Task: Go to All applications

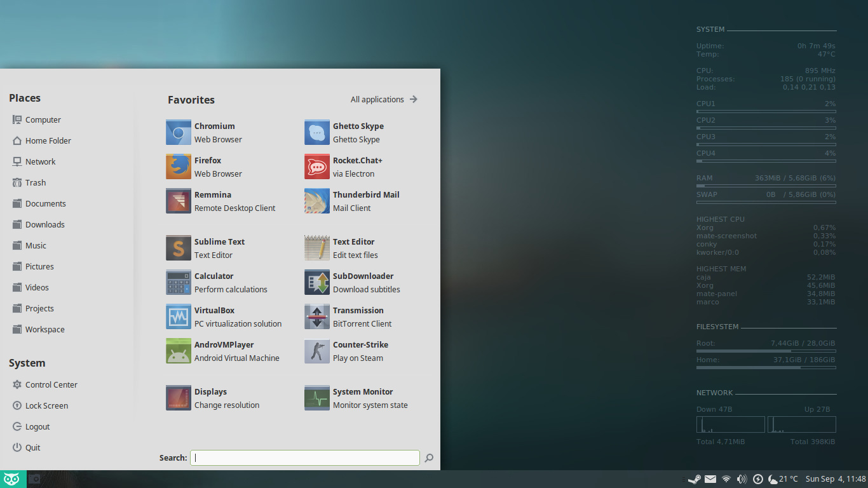Action: [384, 100]
